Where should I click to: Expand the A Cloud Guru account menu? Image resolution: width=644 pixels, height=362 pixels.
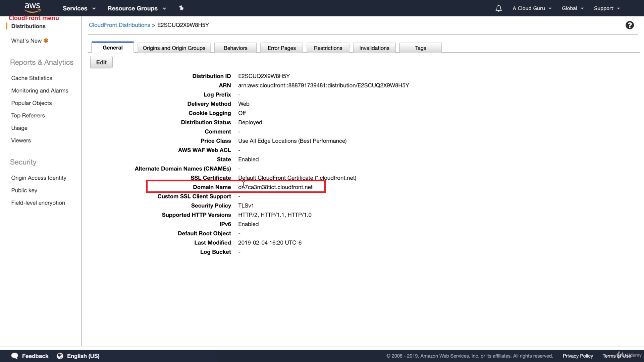532,8
